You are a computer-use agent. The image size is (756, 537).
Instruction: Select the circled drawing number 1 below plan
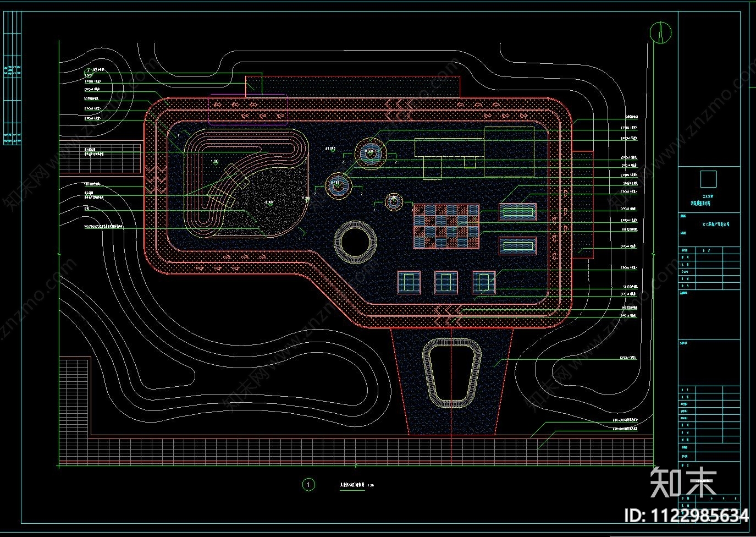click(x=308, y=485)
